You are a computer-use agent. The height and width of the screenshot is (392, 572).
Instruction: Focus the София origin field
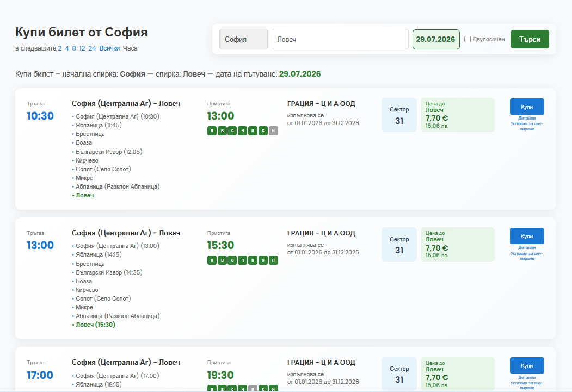point(243,39)
